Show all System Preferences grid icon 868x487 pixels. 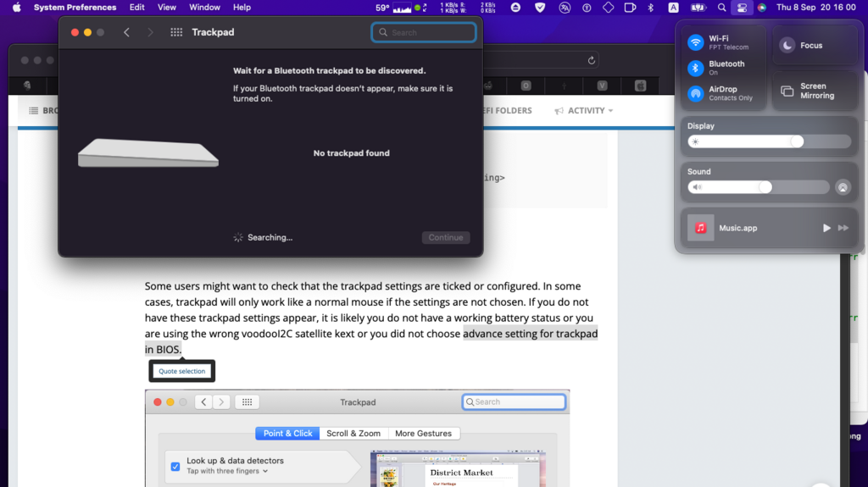tap(176, 32)
